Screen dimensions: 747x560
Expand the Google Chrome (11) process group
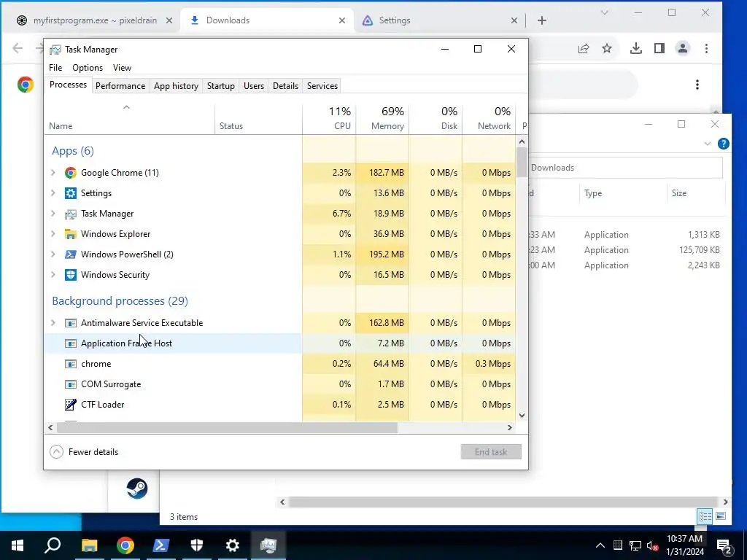click(x=53, y=173)
